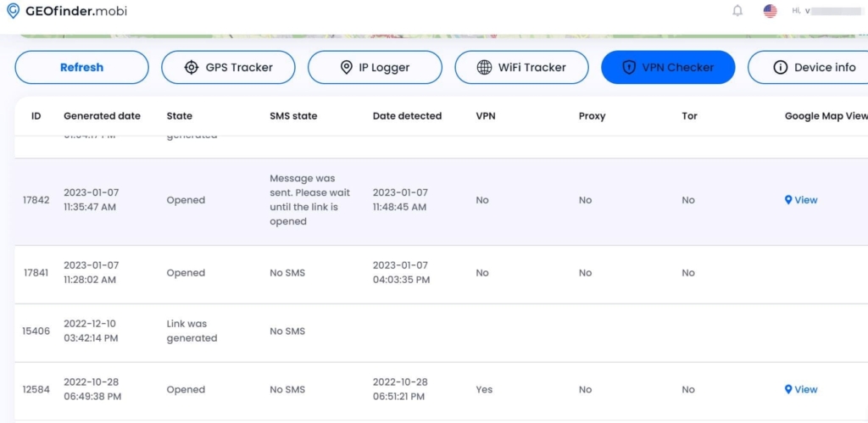Click 'No SMS' for ID 12584
The width and height of the screenshot is (868, 423).
click(x=287, y=389)
